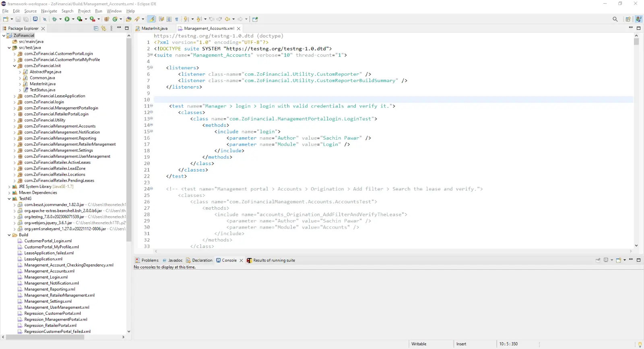This screenshot has width=644, height=349.
Task: Collapse the Build folder
Action: [9, 235]
